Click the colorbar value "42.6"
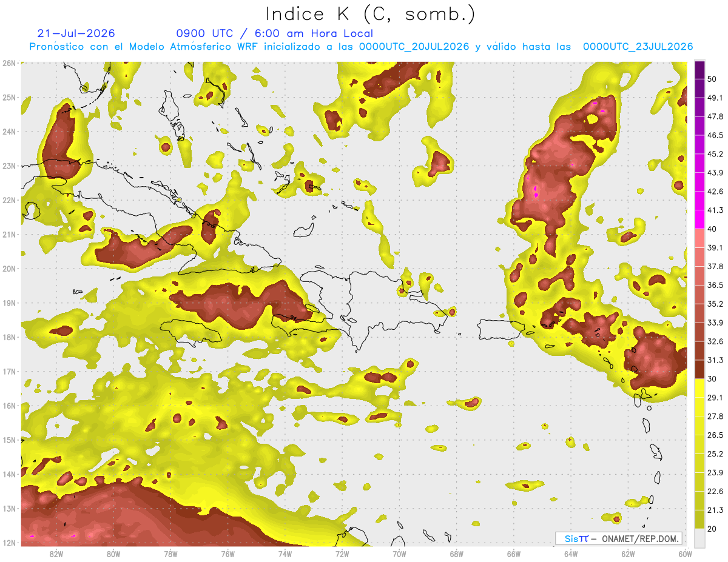This screenshot has width=728, height=562. 715,192
